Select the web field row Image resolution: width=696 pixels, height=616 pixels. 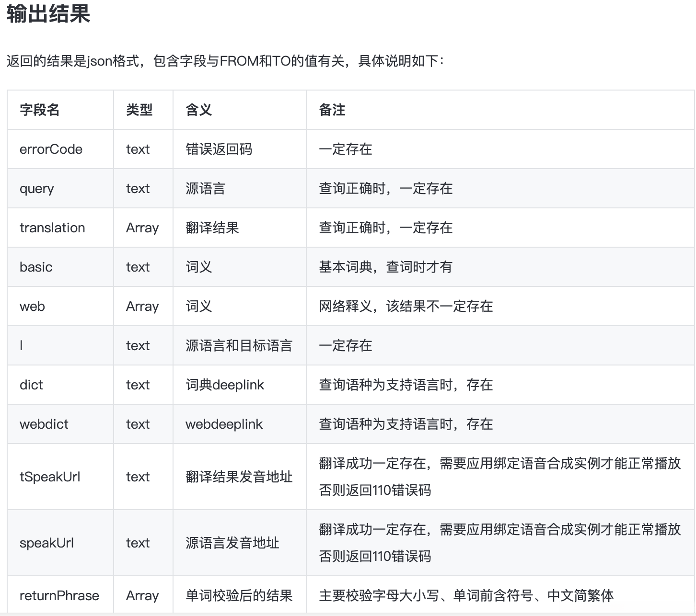(32, 306)
